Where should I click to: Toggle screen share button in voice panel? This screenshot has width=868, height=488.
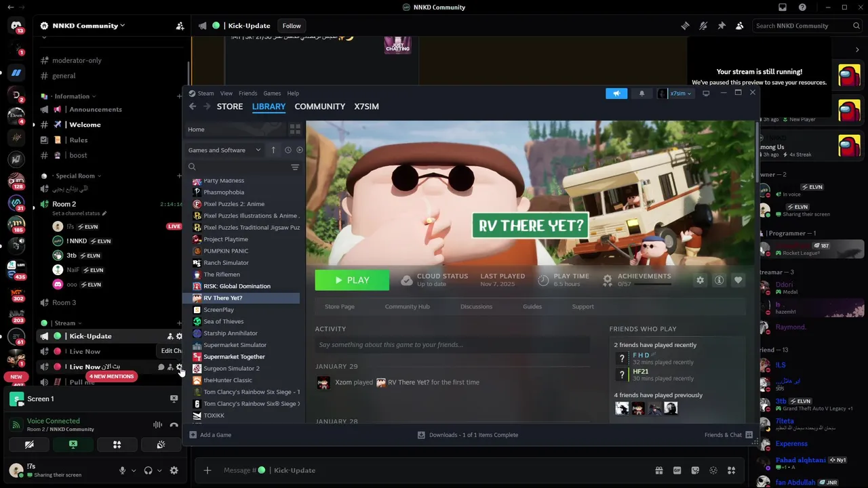coord(73,445)
